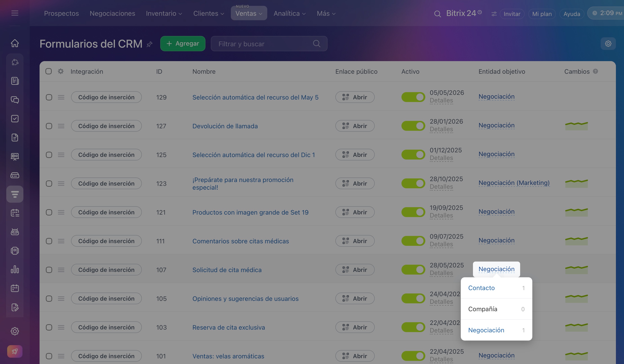
Task: Click Código de inserción for form 101
Action: [106, 356]
